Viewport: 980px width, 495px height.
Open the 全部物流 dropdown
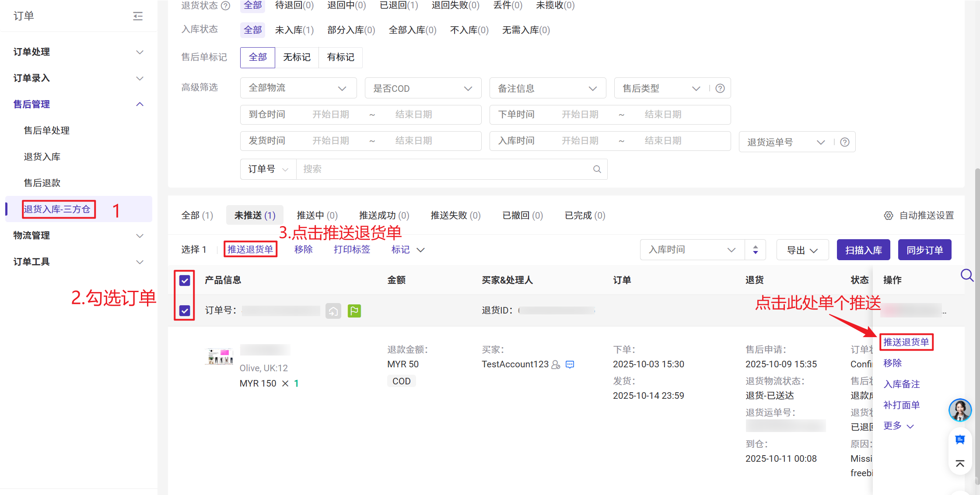pos(298,88)
